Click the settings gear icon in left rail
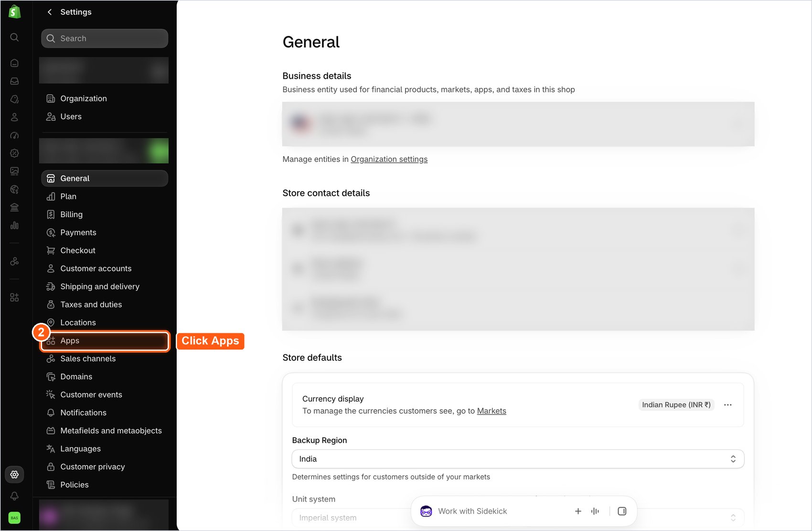812x531 pixels. (14, 474)
